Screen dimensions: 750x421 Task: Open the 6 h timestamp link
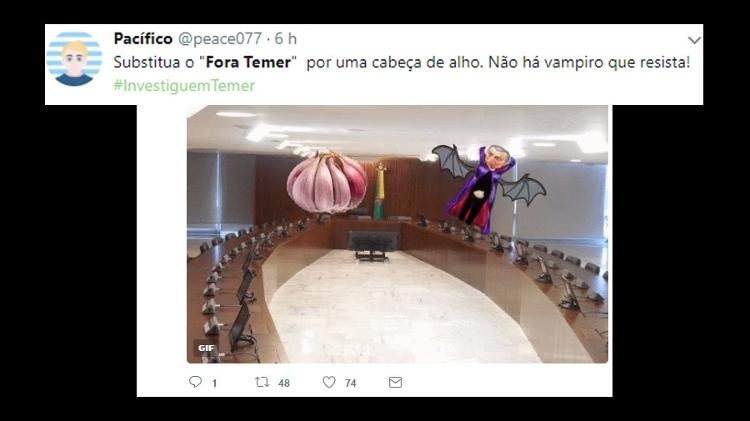286,38
